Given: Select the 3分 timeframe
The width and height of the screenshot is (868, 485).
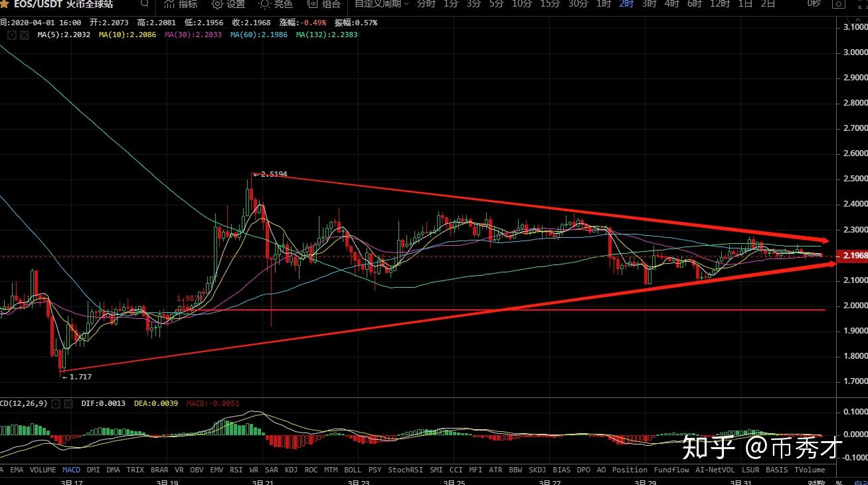Looking at the screenshot, I should [474, 3].
